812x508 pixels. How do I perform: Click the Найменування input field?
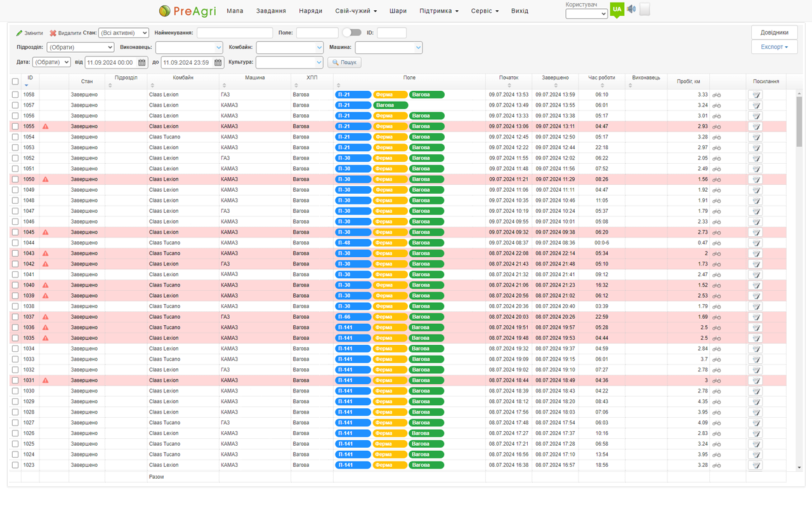tap(235, 32)
